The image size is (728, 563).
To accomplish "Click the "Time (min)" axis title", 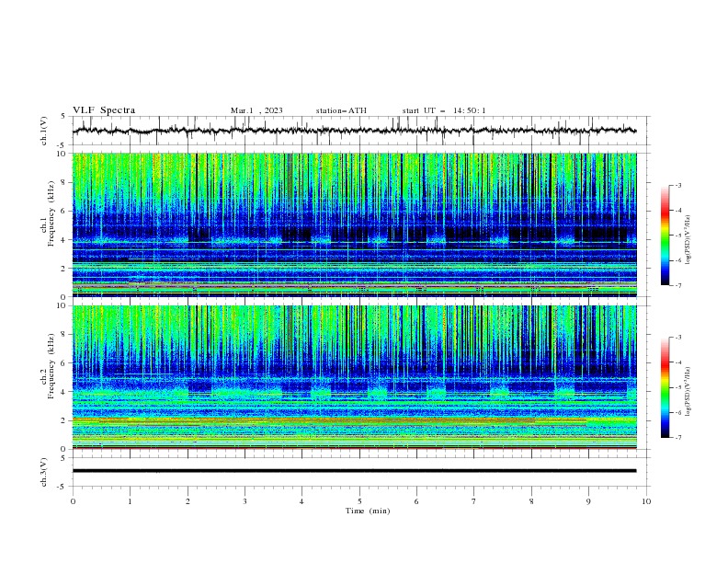I will pyautogui.click(x=368, y=511).
